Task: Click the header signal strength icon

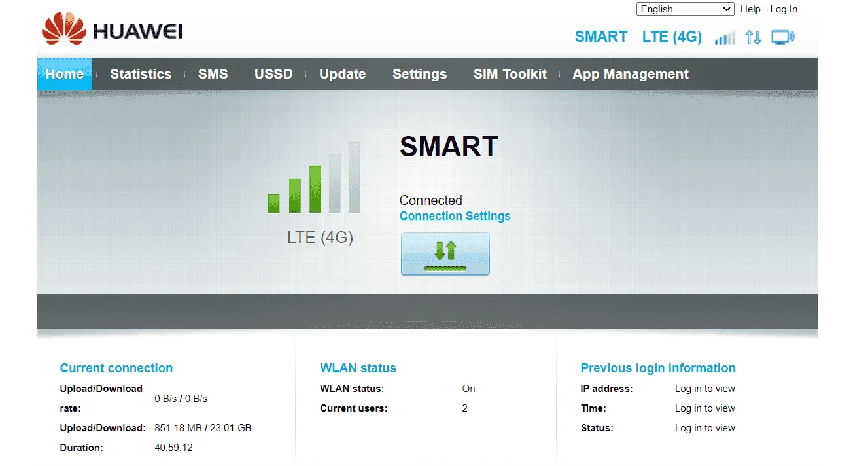Action: click(x=725, y=38)
